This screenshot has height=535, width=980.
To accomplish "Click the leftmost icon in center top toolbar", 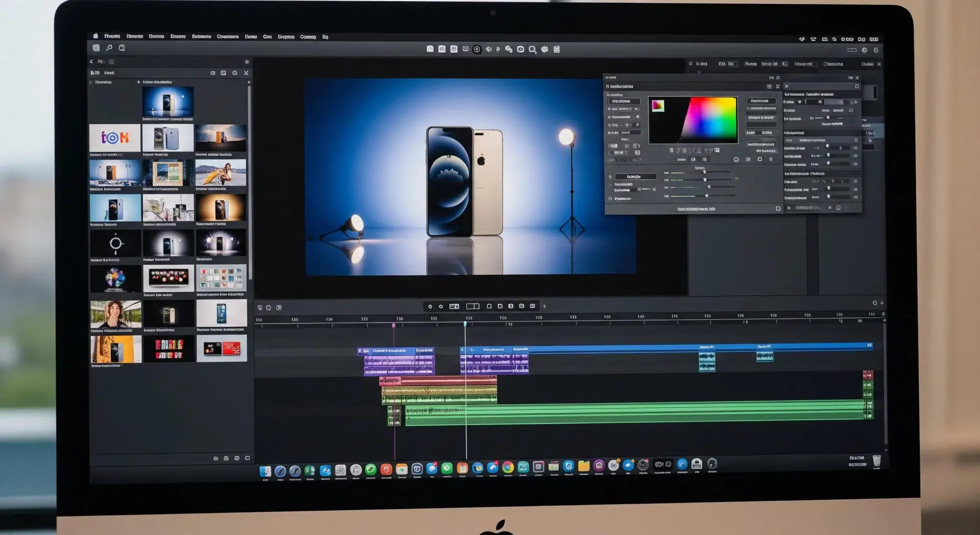I will 430,49.
